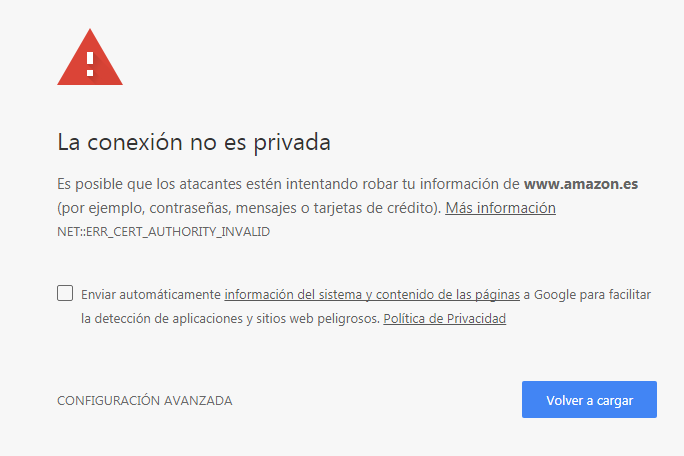The image size is (684, 456).
Task: Open the Política de Privacidad link
Action: pyautogui.click(x=445, y=319)
